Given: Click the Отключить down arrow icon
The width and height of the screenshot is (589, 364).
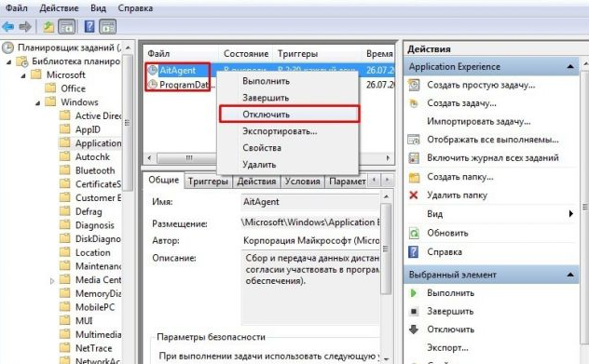Looking at the screenshot, I should 414,330.
